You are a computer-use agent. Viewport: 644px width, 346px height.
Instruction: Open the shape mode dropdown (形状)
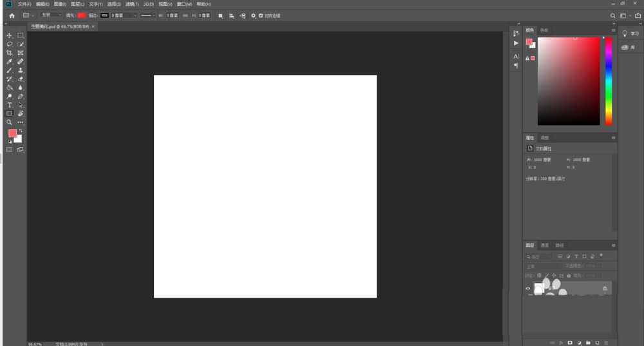tap(51, 15)
